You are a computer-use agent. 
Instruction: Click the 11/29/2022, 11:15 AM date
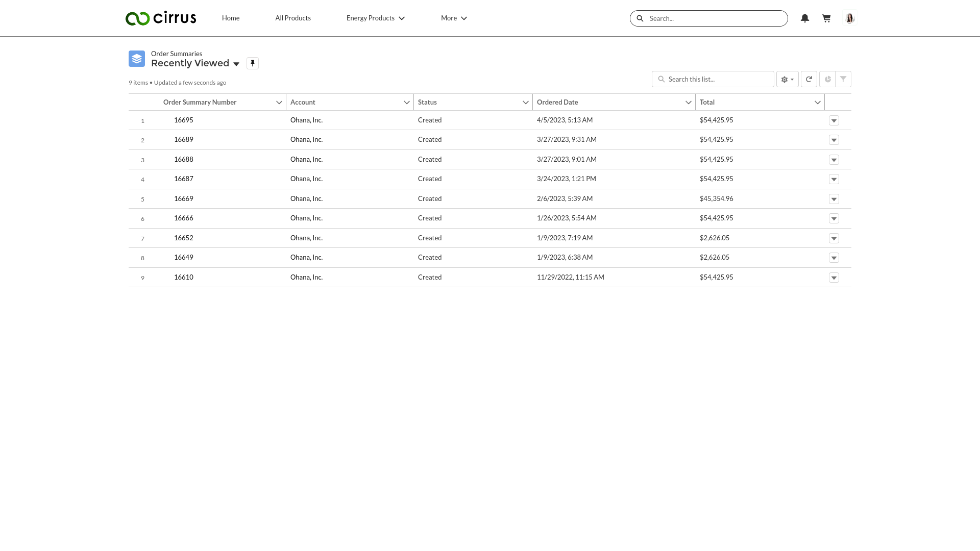click(x=571, y=277)
